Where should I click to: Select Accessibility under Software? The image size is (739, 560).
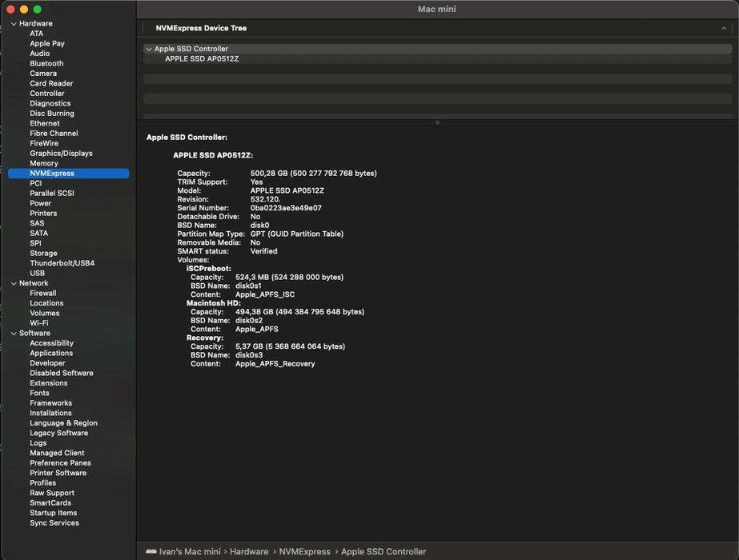[x=52, y=343]
